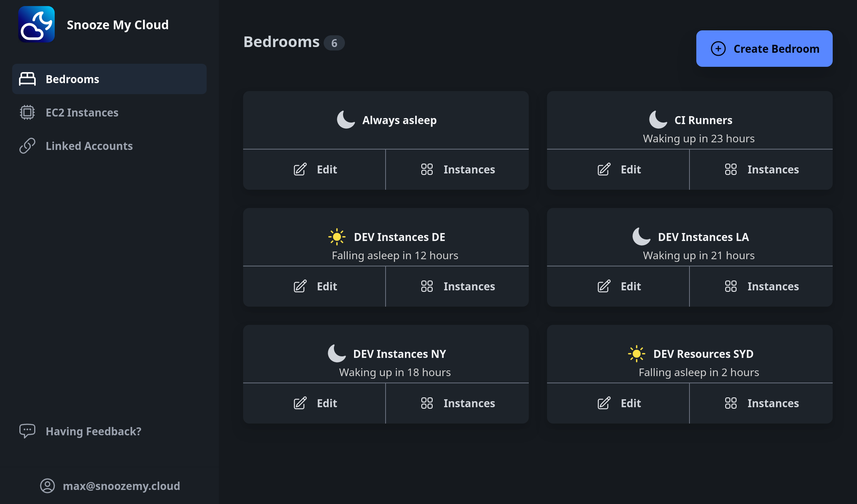This screenshot has width=857, height=504.
Task: Click the sun icon on DEV Resources SYD
Action: pyautogui.click(x=636, y=353)
